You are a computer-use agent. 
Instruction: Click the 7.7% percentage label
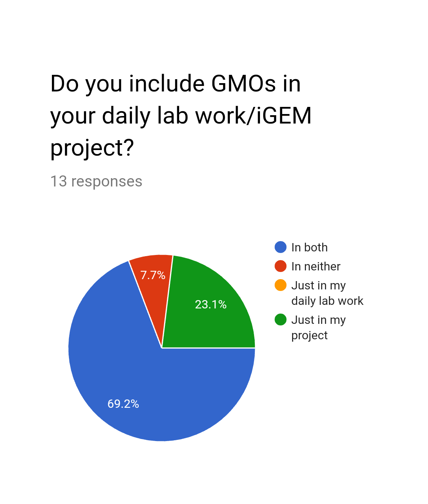153,275
